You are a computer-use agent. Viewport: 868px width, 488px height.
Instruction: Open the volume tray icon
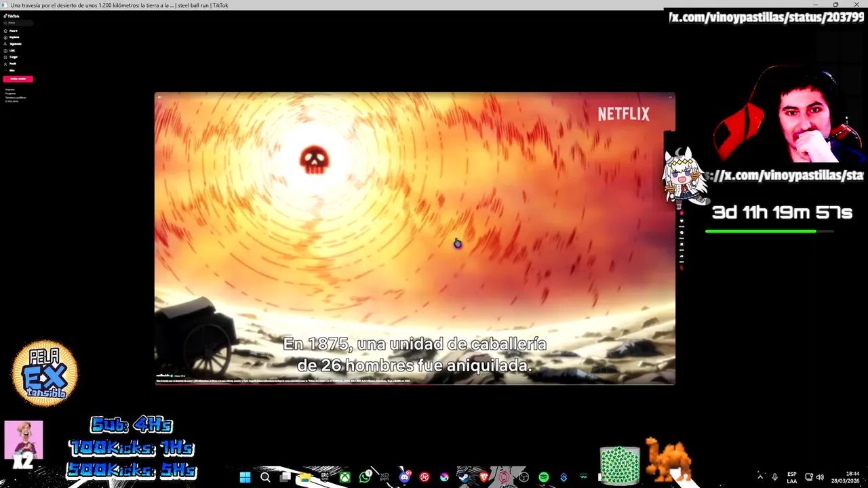(820, 477)
